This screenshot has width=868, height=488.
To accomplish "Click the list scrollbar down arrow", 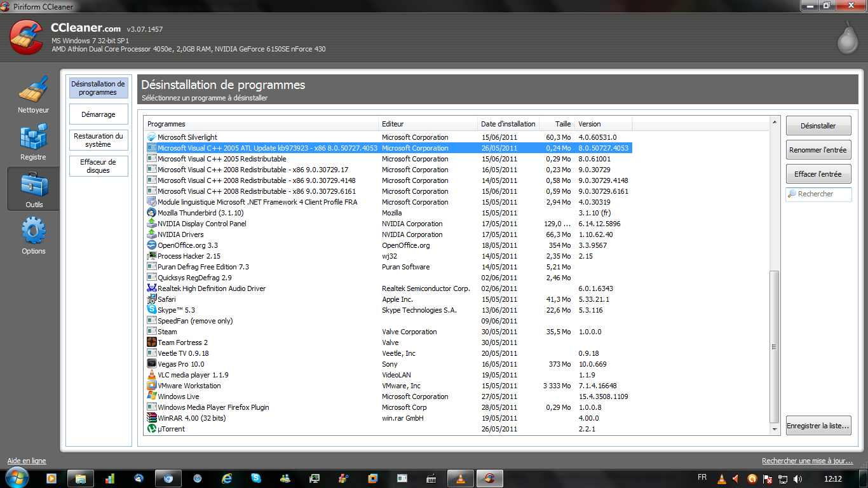I will [774, 430].
